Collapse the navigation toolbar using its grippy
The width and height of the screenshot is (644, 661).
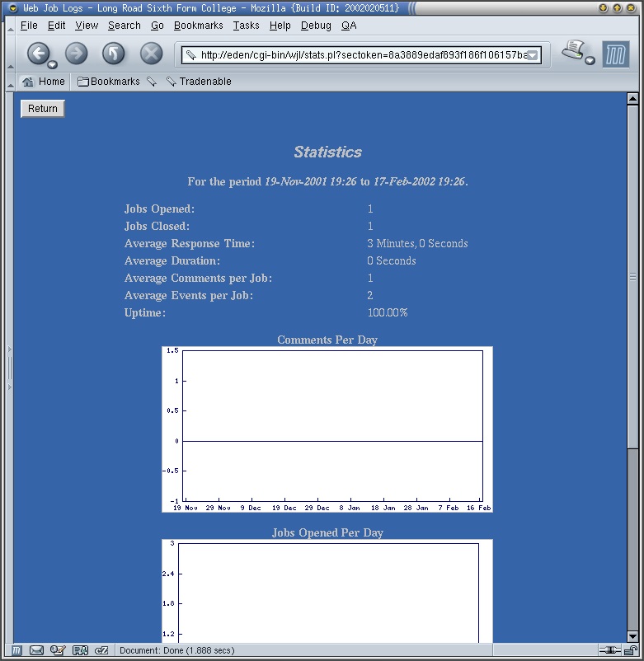click(10, 54)
